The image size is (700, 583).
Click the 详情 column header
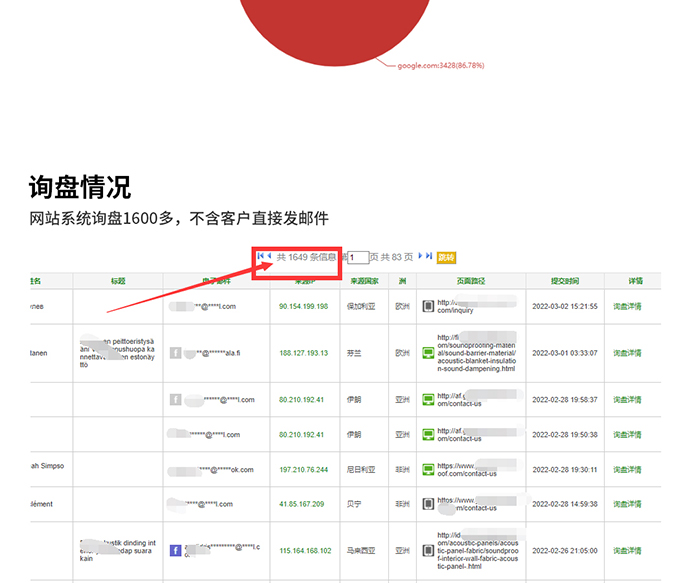coord(635,281)
